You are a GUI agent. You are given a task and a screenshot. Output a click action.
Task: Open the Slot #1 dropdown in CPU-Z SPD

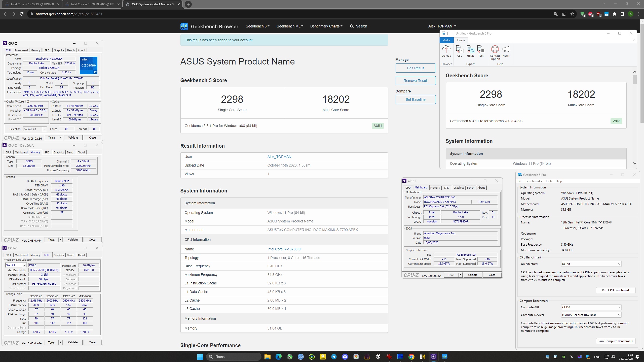[x=16, y=265]
